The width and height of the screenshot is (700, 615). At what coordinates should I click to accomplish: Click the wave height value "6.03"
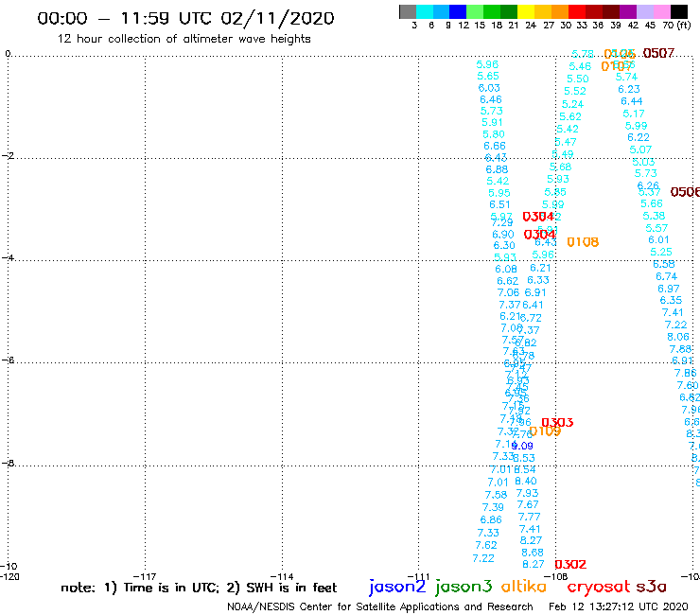(489, 88)
